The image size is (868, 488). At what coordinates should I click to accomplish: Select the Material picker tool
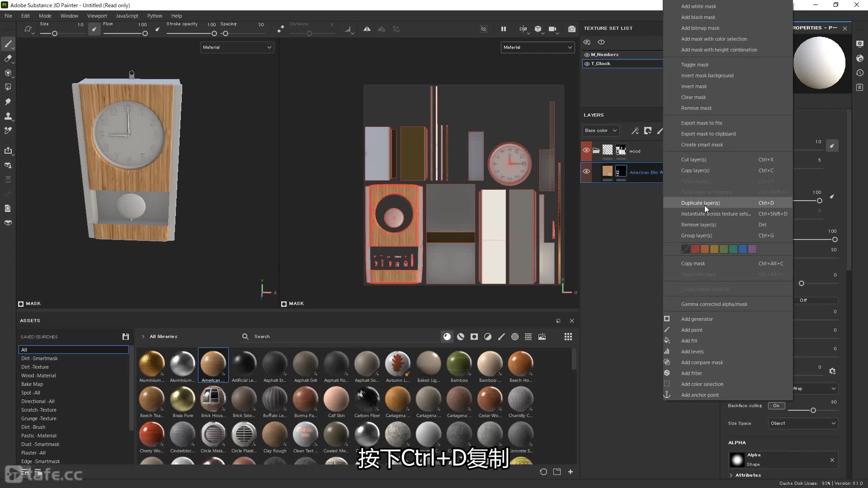click(x=8, y=131)
